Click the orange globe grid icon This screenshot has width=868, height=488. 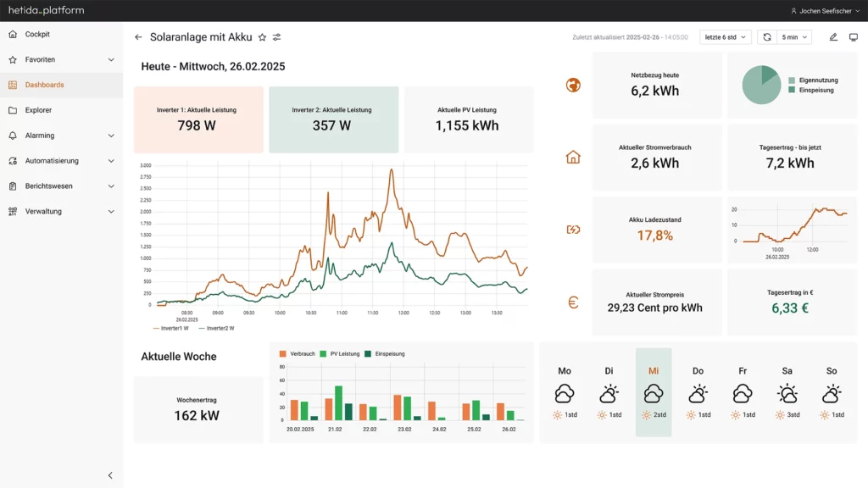573,86
